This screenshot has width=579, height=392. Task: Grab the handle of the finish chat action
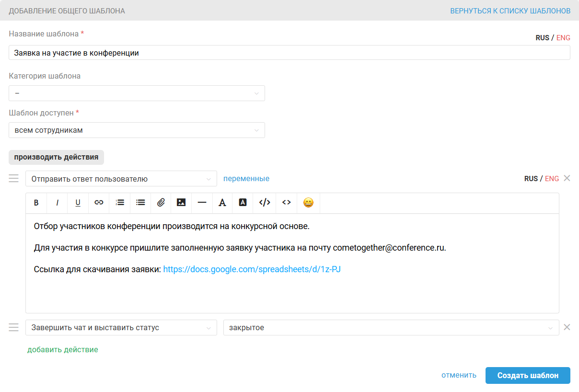point(14,328)
